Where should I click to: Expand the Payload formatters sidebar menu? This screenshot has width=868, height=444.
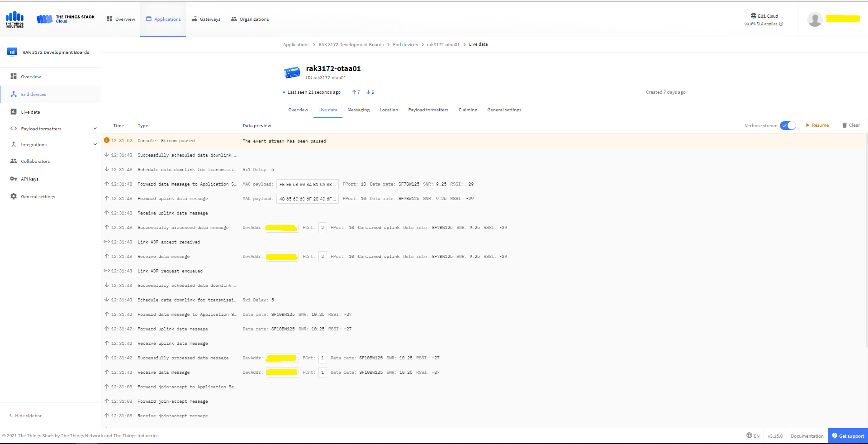click(x=95, y=129)
